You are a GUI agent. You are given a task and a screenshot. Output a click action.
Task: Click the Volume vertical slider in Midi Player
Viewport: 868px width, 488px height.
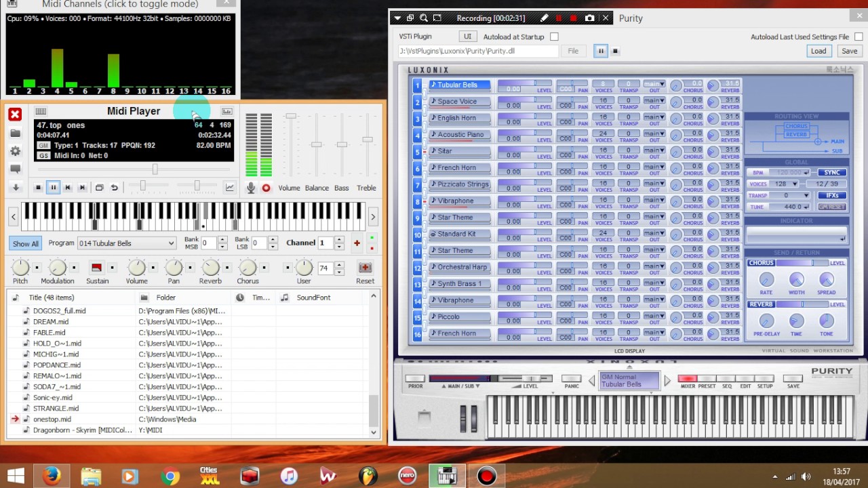point(291,145)
